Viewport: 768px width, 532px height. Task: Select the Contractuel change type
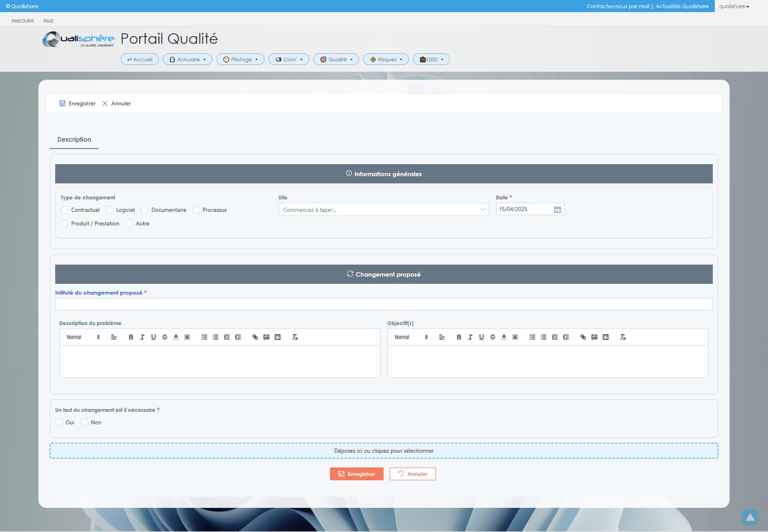point(65,210)
